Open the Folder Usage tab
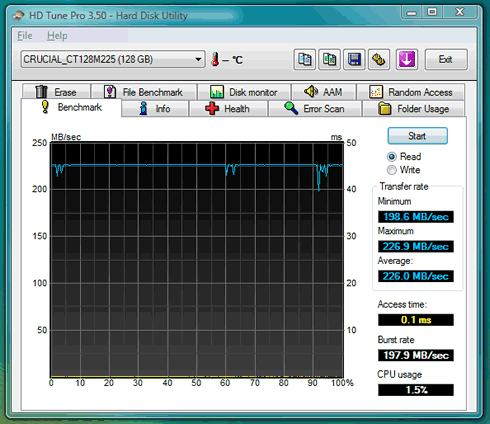This screenshot has width=490, height=424. pyautogui.click(x=414, y=109)
